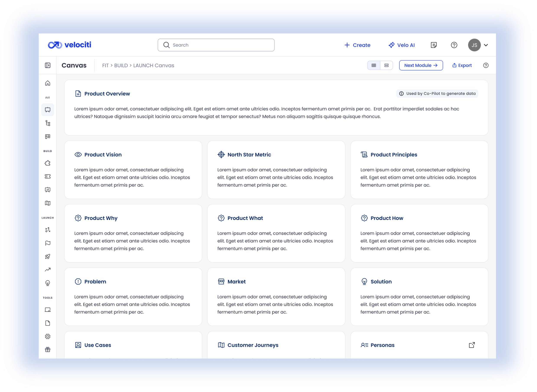The image size is (537, 392).
Task: Click the trending arrow growth icon
Action: (48, 270)
